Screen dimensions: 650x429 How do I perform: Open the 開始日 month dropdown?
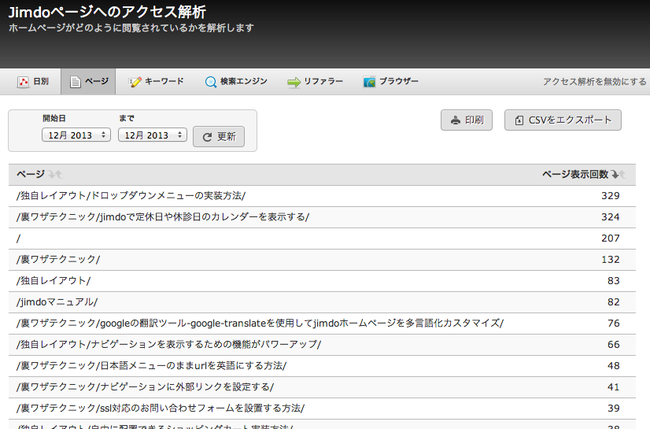point(76,135)
